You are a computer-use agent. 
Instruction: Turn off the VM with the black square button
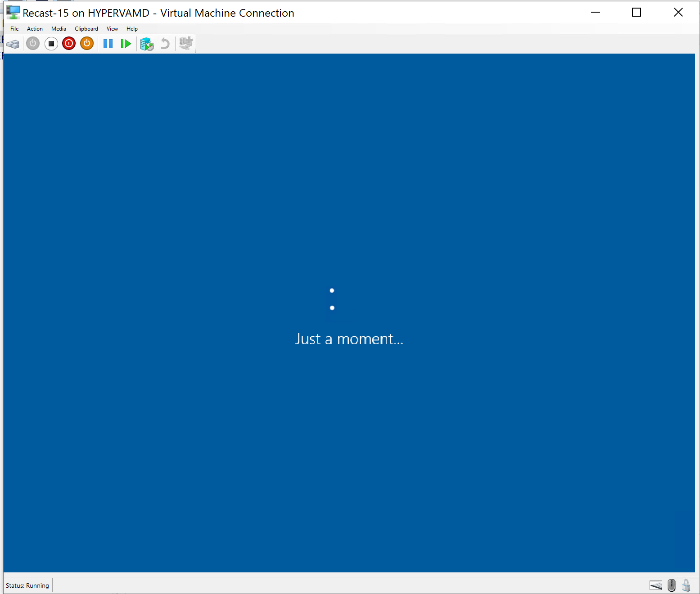pyautogui.click(x=51, y=44)
